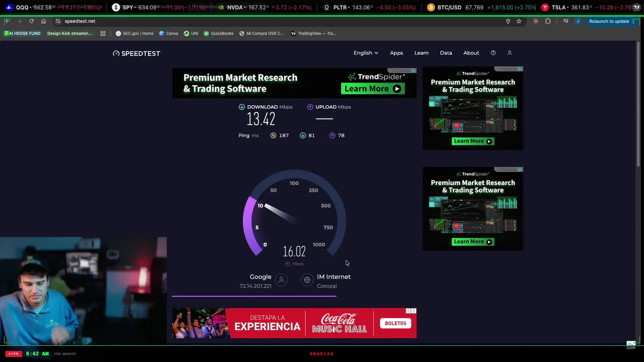Click the 16.02 gauge speed reading
The width and height of the screenshot is (644, 362).
[x=294, y=251]
